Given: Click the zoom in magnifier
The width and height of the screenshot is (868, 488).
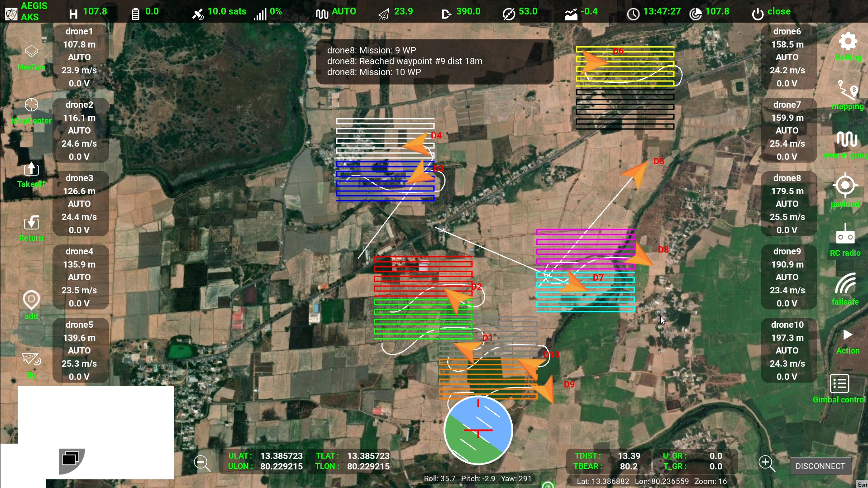Looking at the screenshot, I should tap(767, 463).
